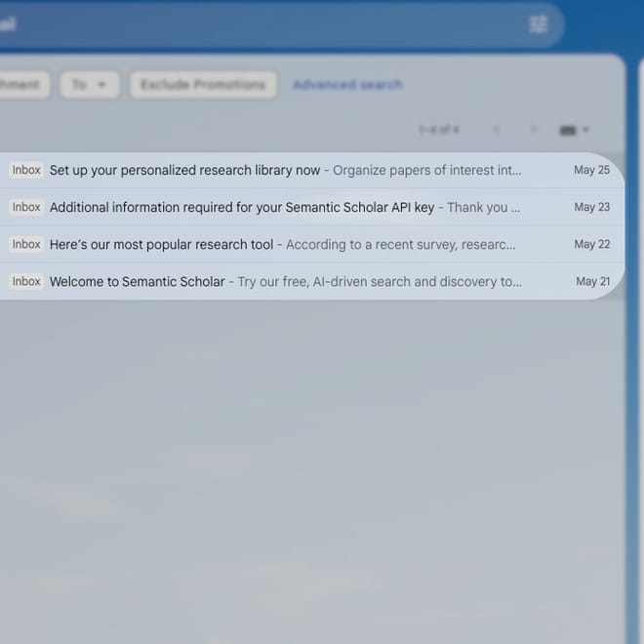Viewport: 644px width, 644px height.
Task: Click the May 22 date
Action: pos(591,244)
